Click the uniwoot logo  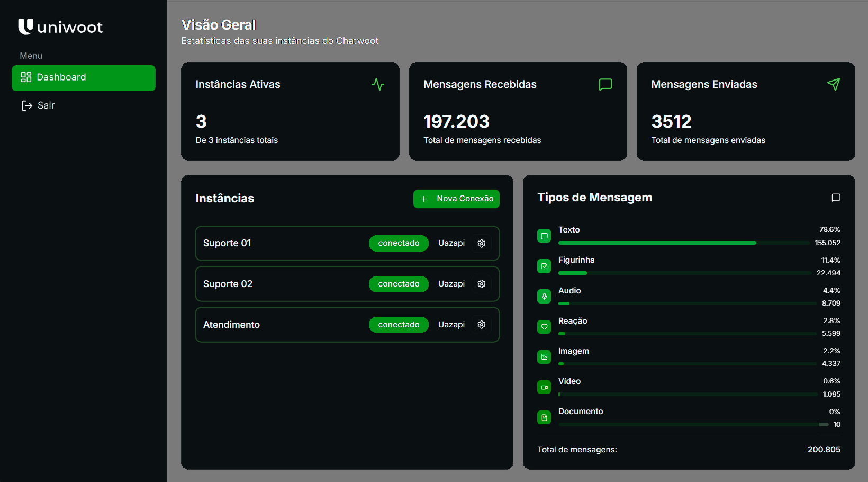60,26
